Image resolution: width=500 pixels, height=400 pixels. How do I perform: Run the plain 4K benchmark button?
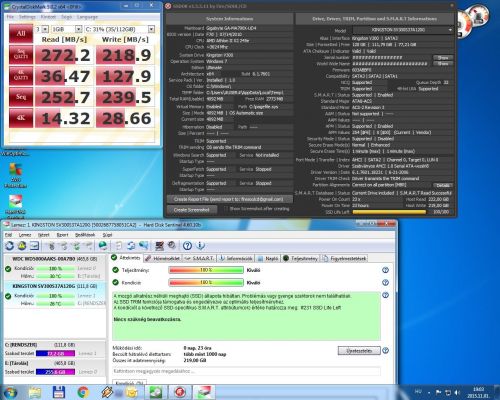click(x=21, y=118)
